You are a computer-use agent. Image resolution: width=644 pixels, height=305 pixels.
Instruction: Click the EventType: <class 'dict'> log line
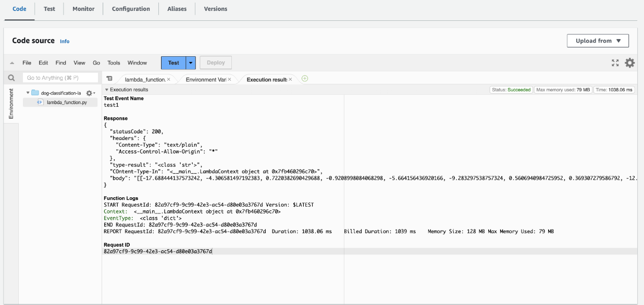pyautogui.click(x=142, y=218)
